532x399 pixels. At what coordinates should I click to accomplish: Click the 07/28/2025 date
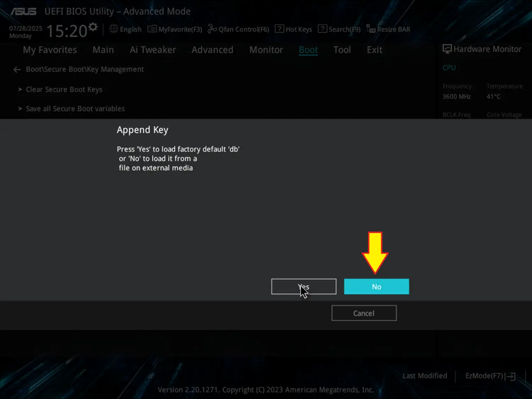[x=26, y=28]
